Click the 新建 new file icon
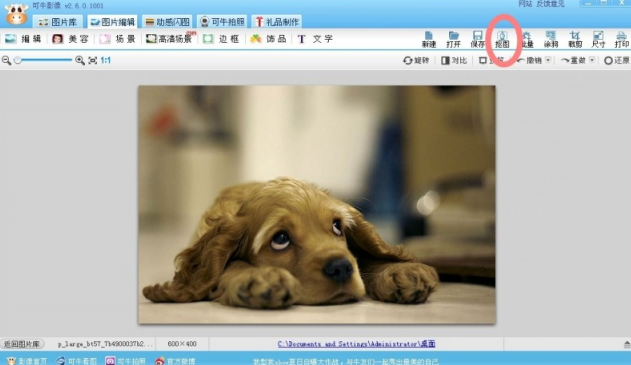 pos(429,39)
